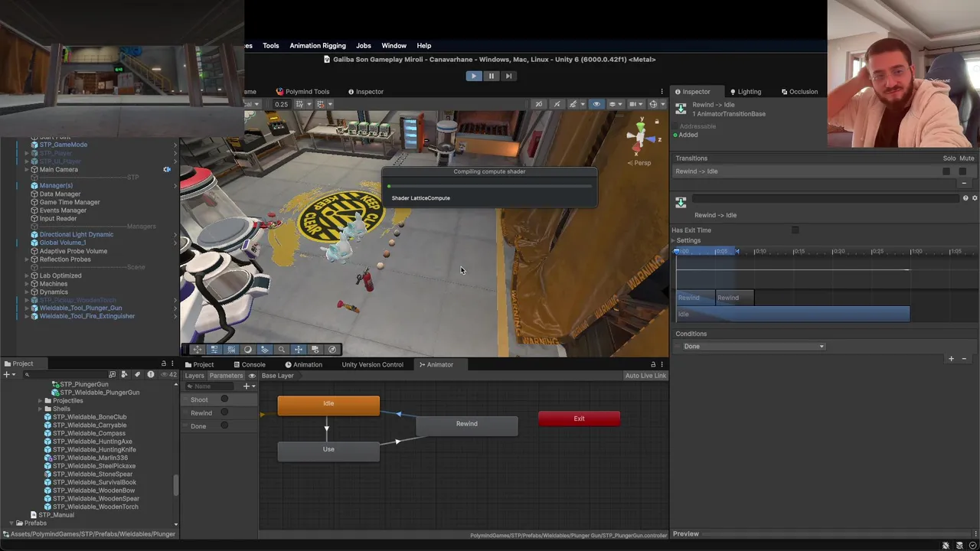Toggle the Rewind trigger parameter
Screen dimensions: 980x551
224,412
